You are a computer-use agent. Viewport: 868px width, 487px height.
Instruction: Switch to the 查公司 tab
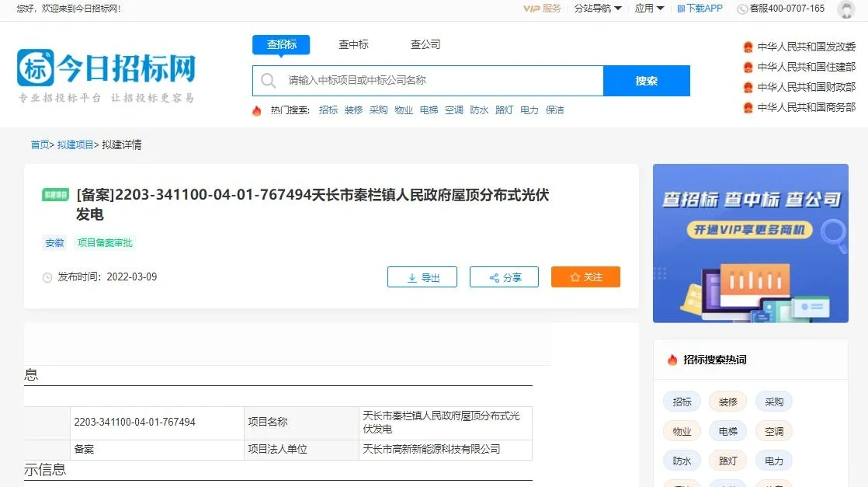(425, 45)
